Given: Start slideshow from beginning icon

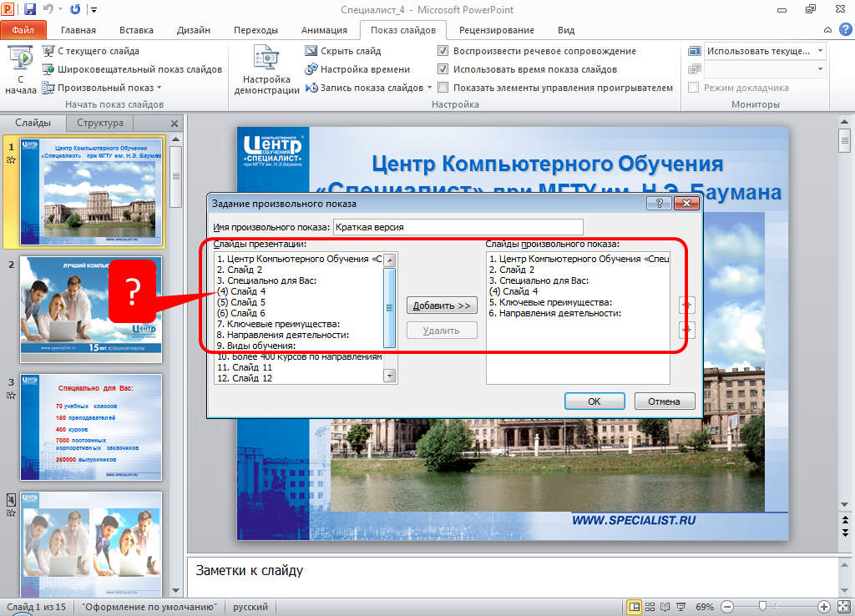Looking at the screenshot, I should pos(20,60).
